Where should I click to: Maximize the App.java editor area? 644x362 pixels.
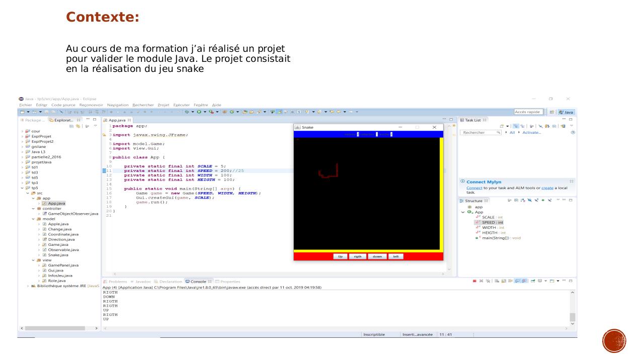pos(451,120)
